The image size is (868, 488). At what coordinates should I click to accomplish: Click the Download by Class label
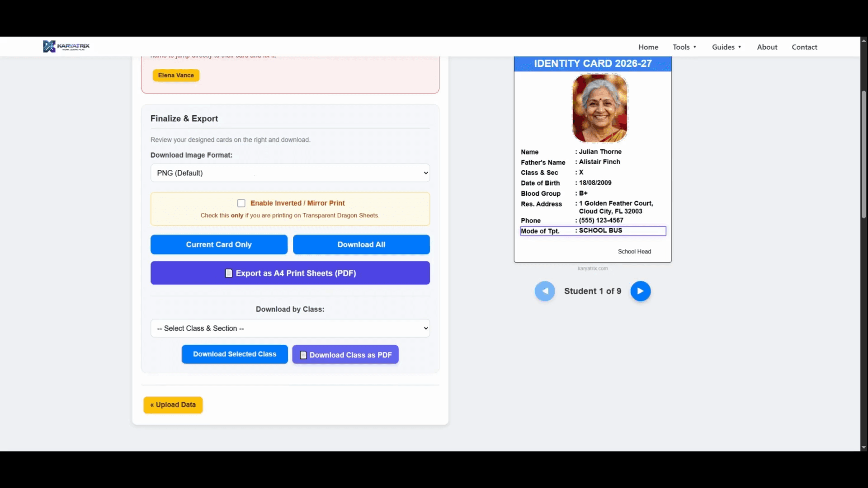tap(290, 310)
